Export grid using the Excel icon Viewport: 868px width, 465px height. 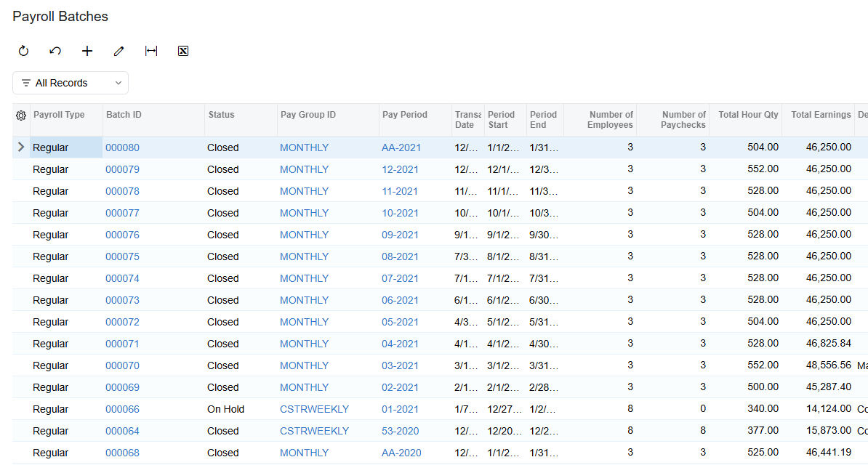183,51
